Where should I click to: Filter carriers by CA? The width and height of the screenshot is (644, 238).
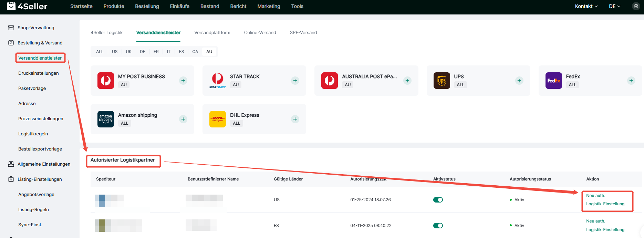(195, 52)
